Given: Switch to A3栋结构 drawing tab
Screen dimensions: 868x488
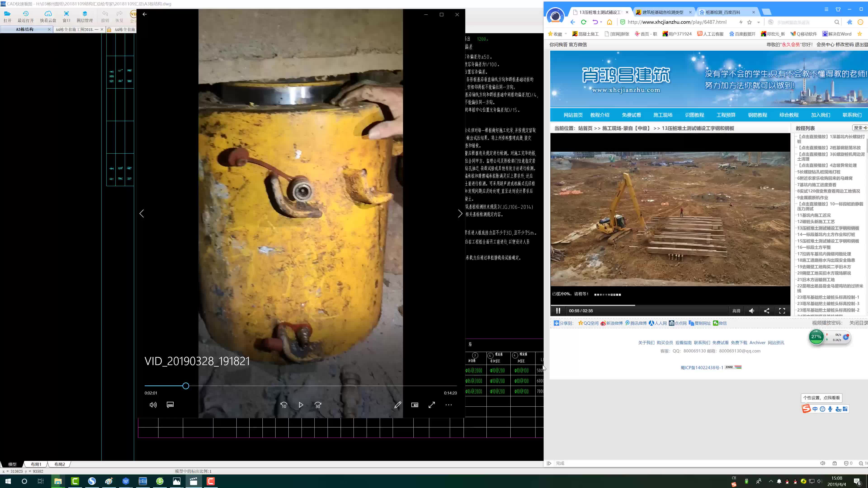Looking at the screenshot, I should pos(25,29).
